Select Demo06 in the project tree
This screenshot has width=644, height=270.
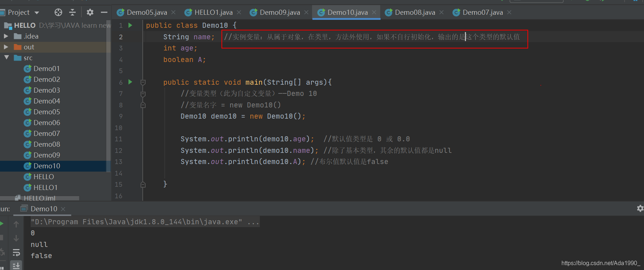pos(46,123)
